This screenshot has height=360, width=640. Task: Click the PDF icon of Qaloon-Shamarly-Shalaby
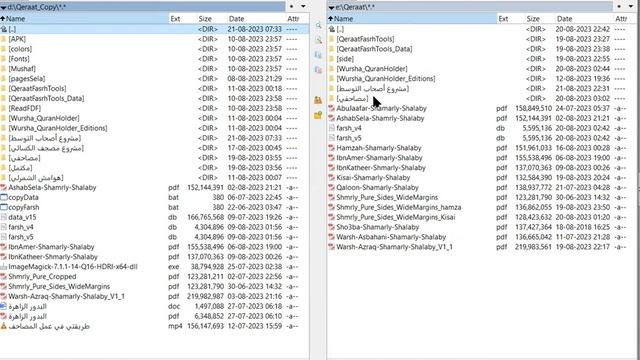coord(332,187)
